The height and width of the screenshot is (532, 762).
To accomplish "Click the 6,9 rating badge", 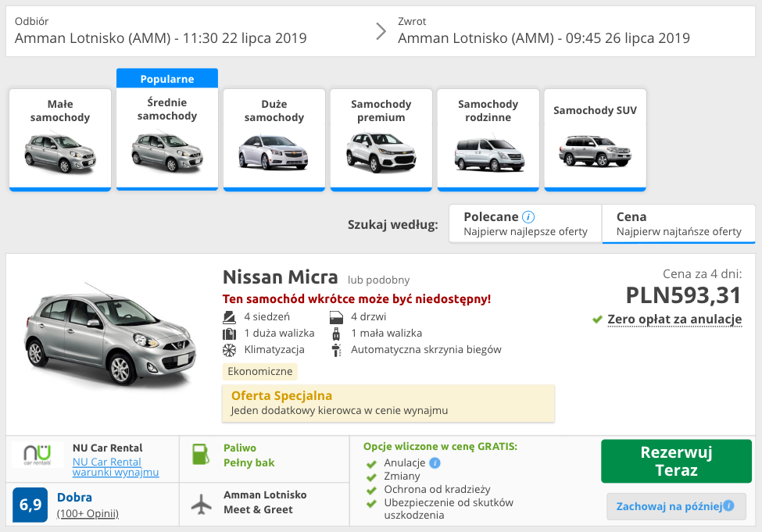I will tap(30, 505).
